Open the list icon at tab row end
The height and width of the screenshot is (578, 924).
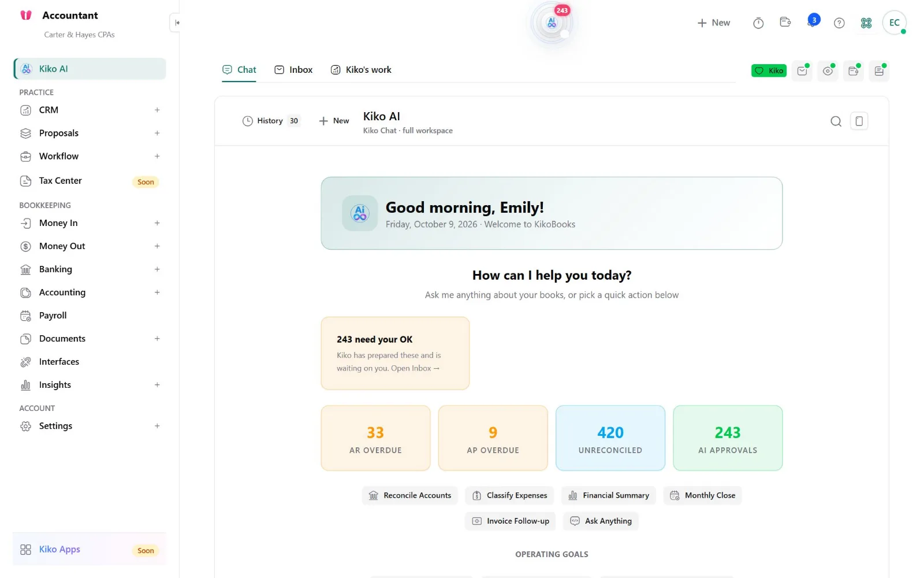879,71
